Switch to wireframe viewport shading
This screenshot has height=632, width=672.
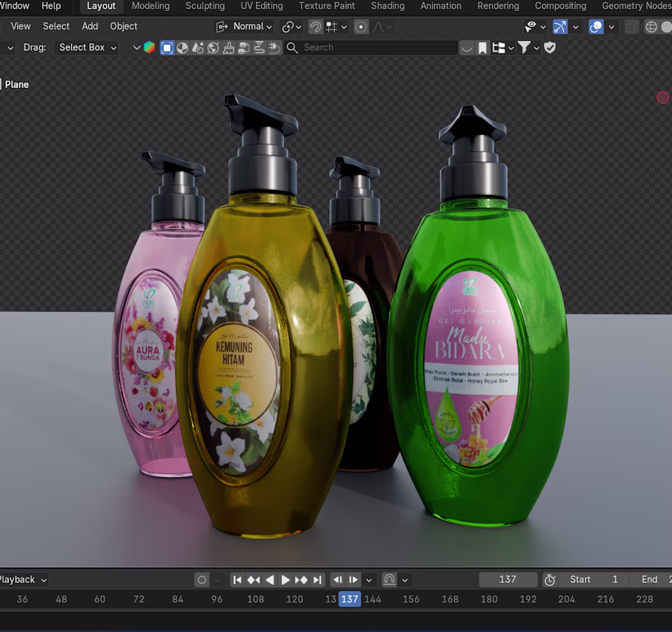pyautogui.click(x=651, y=26)
